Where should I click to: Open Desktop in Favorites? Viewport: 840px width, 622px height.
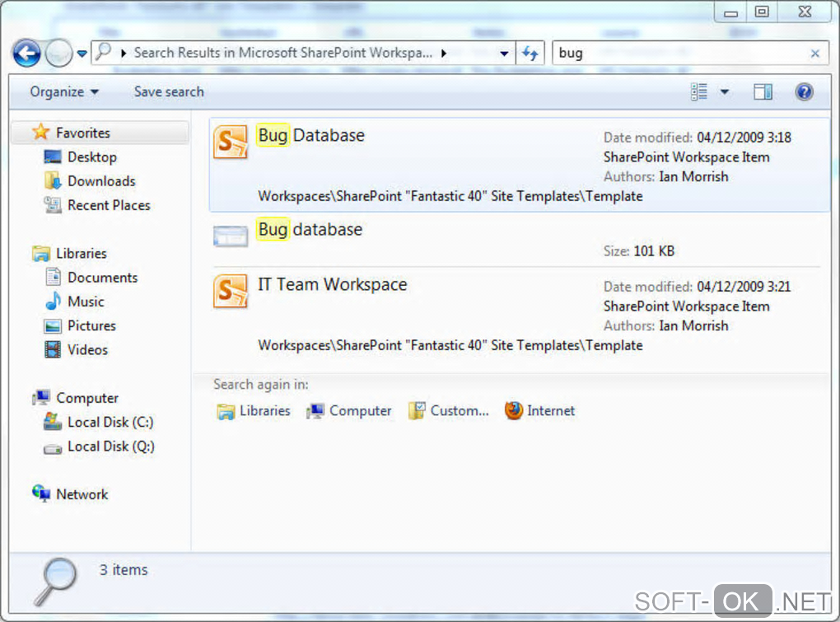(x=92, y=157)
